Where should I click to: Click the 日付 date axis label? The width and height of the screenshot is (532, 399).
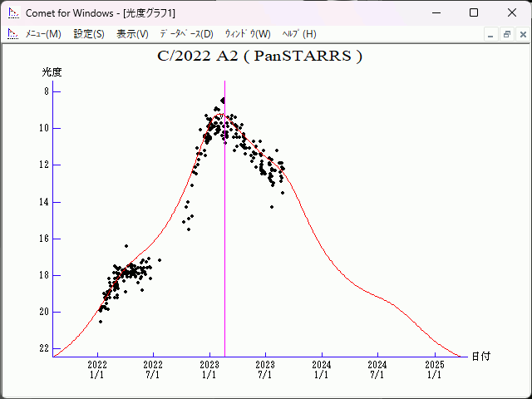pyautogui.click(x=481, y=357)
